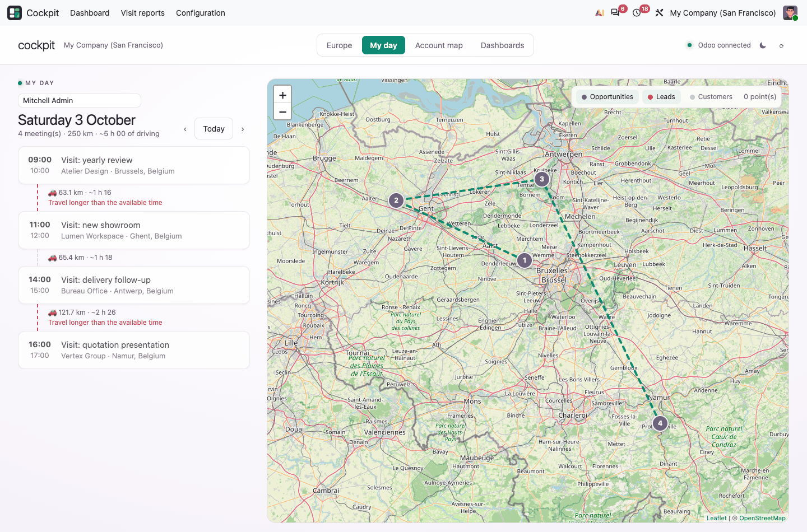Screen dimensions: 807x532
Task: Toggle the Opportunities map layer
Action: (x=607, y=97)
